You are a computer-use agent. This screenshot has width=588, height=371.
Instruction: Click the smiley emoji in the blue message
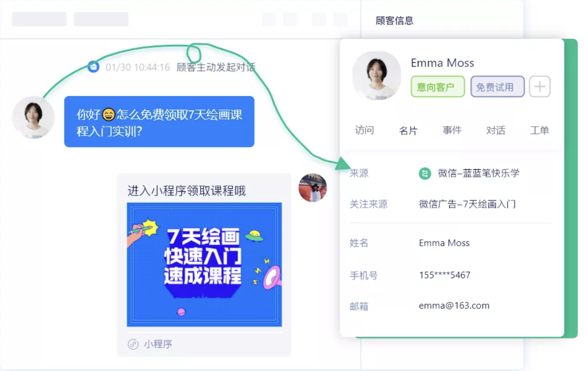[108, 115]
